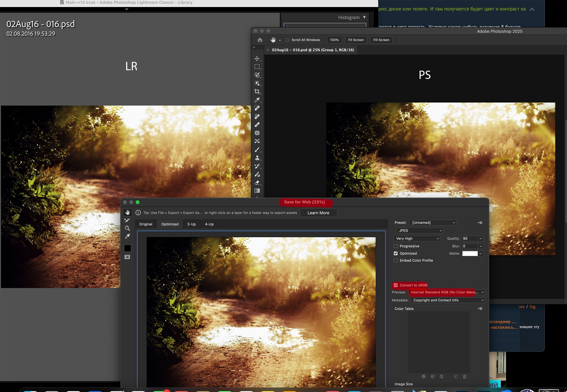Select the Slice Select tool in Save for Web
567x392 pixels.
click(x=127, y=220)
